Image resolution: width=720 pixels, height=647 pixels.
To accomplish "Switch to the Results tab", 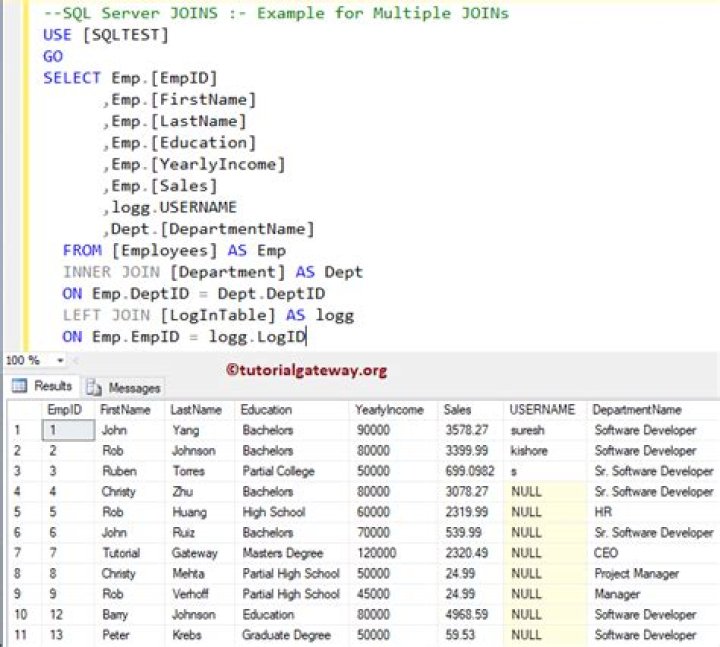I will click(x=53, y=386).
